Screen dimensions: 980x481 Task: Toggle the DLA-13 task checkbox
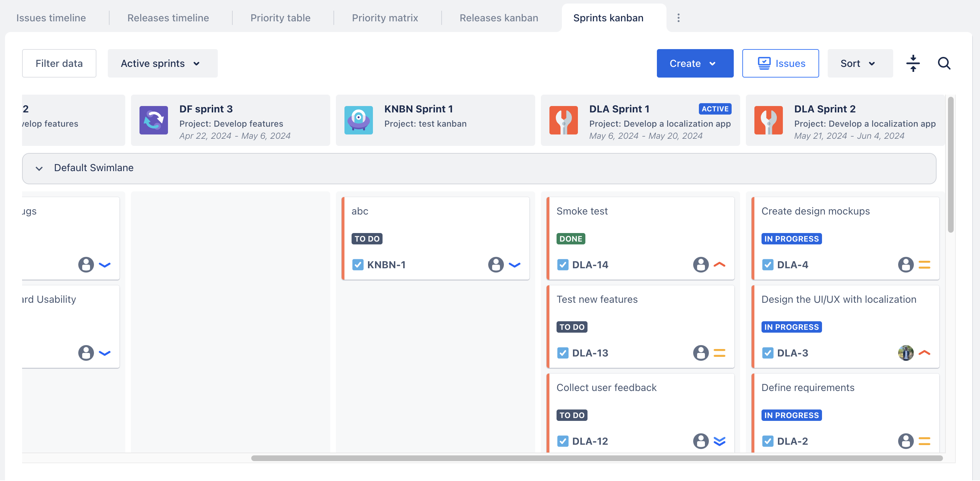pyautogui.click(x=563, y=353)
